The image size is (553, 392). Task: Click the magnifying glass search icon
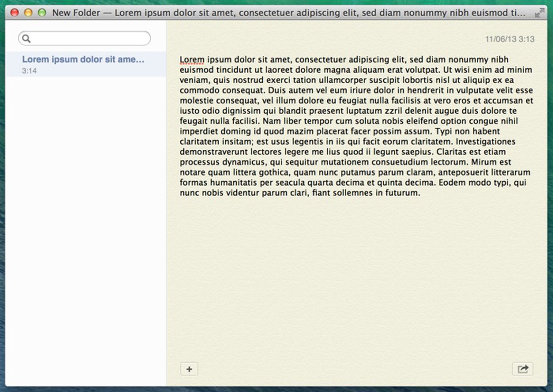tap(26, 38)
